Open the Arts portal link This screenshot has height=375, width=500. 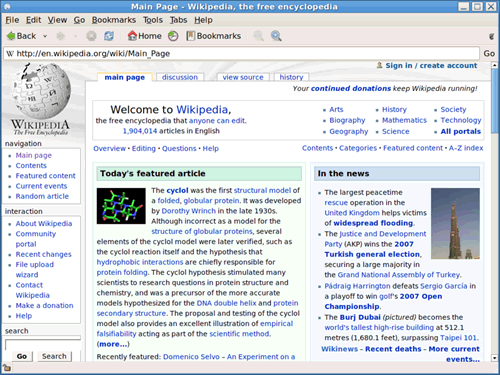point(336,109)
